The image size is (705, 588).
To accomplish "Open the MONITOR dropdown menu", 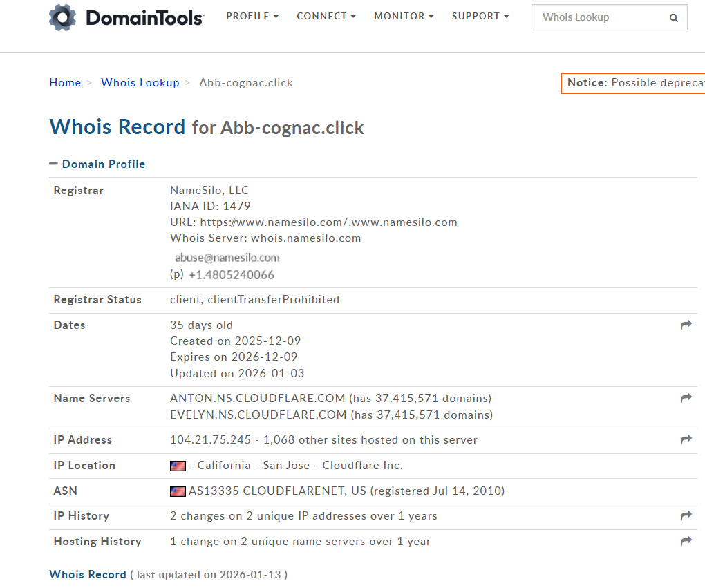I will (x=404, y=16).
